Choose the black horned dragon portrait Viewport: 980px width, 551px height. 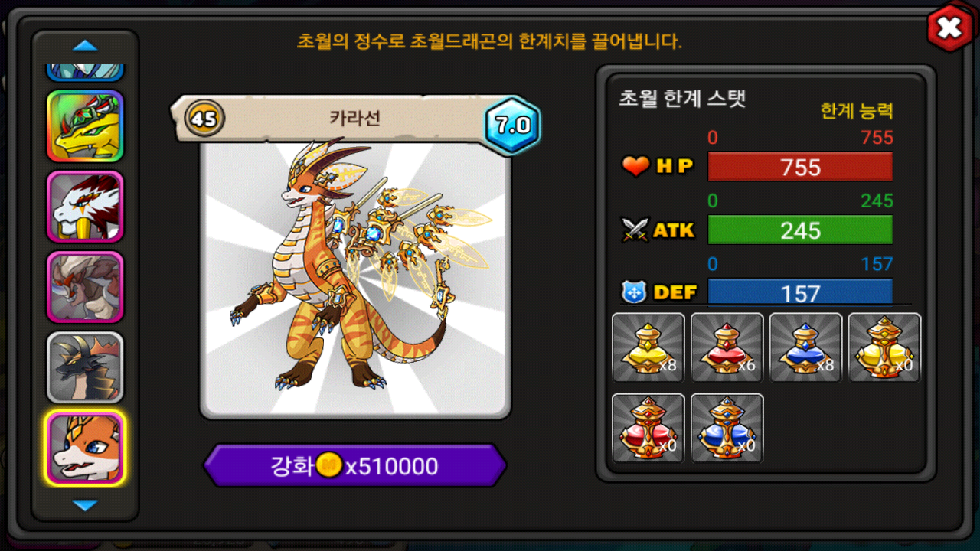pos(85,367)
